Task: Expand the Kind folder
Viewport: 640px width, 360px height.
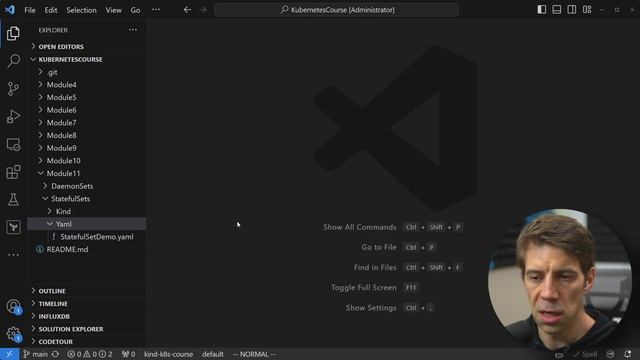Action: coord(87,211)
